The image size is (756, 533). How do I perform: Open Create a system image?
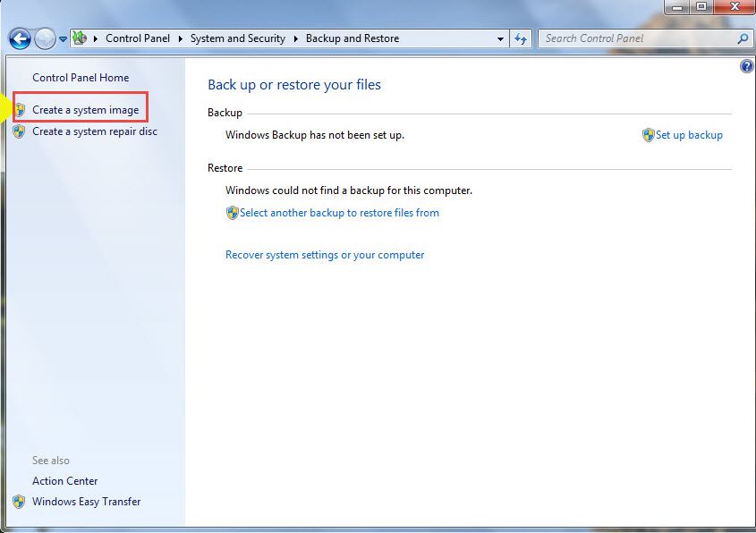[85, 110]
